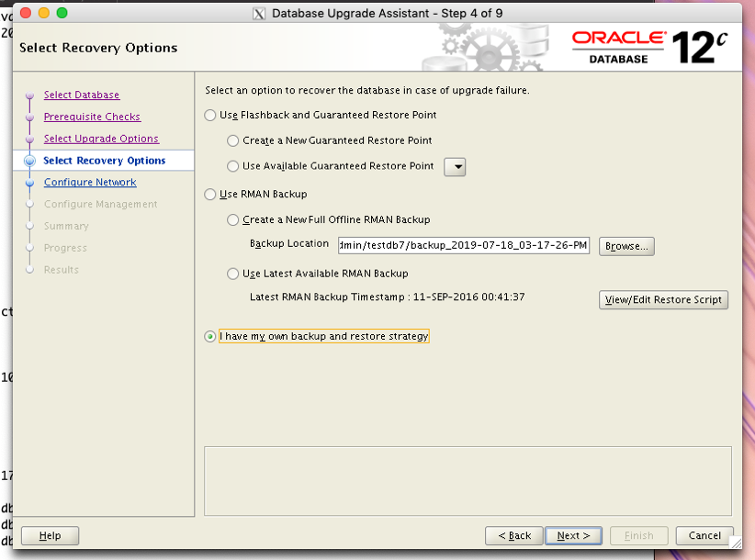Image resolution: width=755 pixels, height=560 pixels.
Task: Click the Browse button for backup location
Action: pos(626,246)
